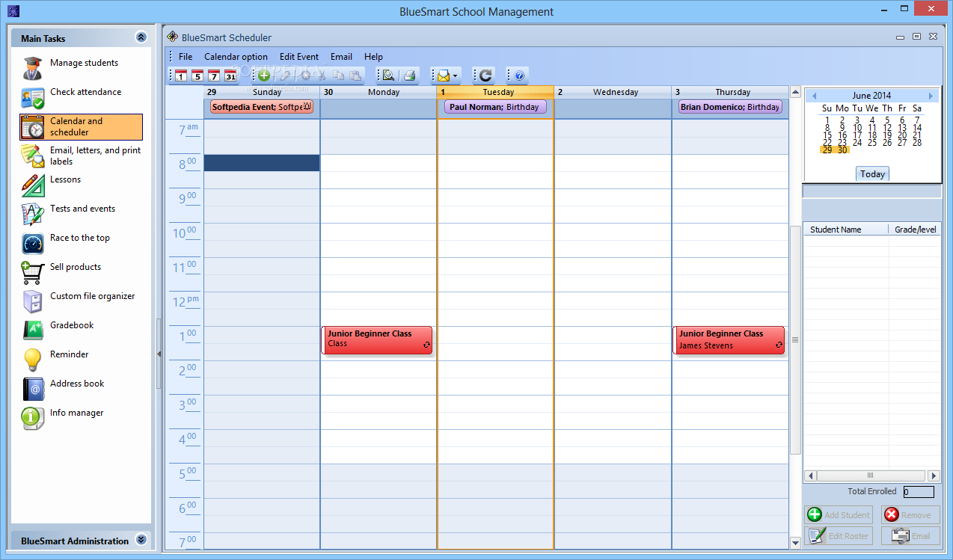Viewport: 953px width, 560px height.
Task: Open Check attendance task
Action: click(81, 97)
